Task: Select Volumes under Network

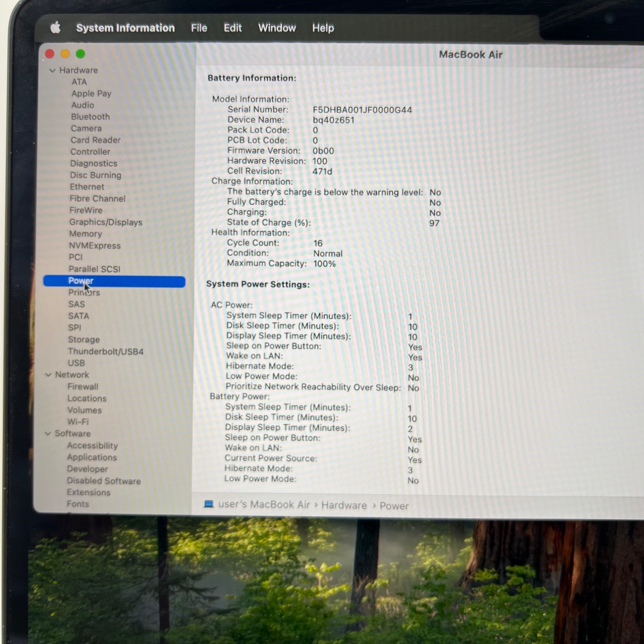Action: tap(85, 410)
